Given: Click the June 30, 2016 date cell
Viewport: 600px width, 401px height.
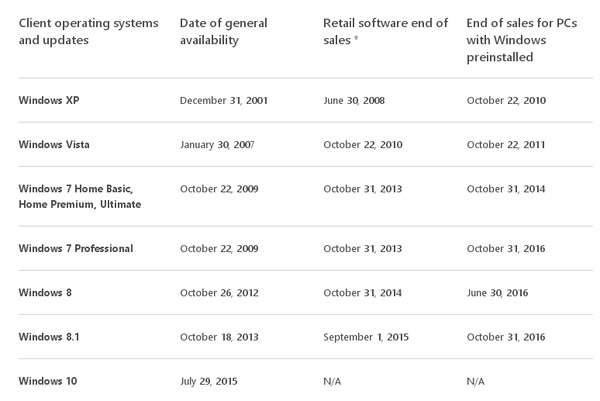Looking at the screenshot, I should [497, 293].
